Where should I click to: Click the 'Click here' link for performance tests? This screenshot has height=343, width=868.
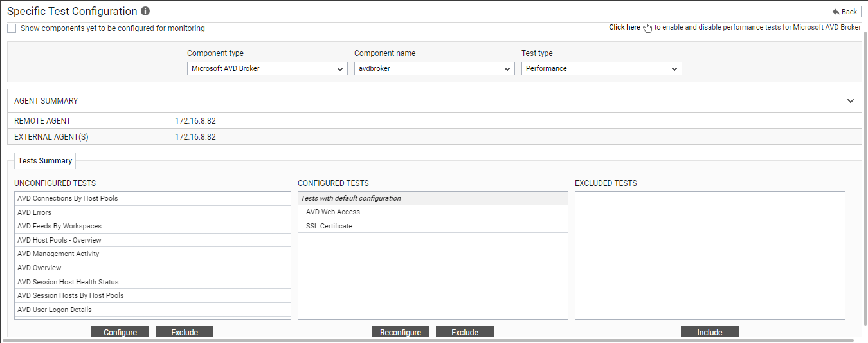click(624, 28)
